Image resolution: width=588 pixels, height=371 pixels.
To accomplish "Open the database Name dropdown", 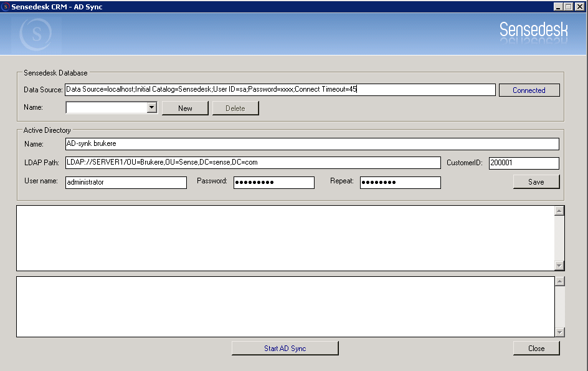I will click(x=151, y=108).
